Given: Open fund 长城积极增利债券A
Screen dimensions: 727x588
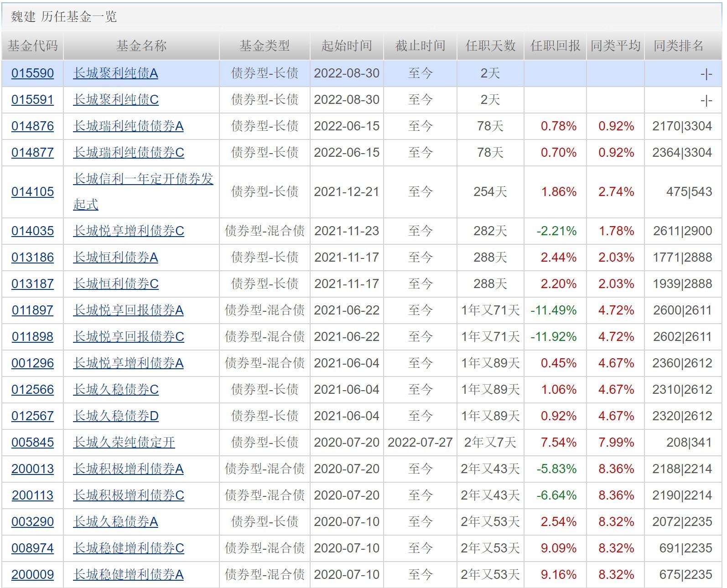Looking at the screenshot, I should [x=128, y=469].
